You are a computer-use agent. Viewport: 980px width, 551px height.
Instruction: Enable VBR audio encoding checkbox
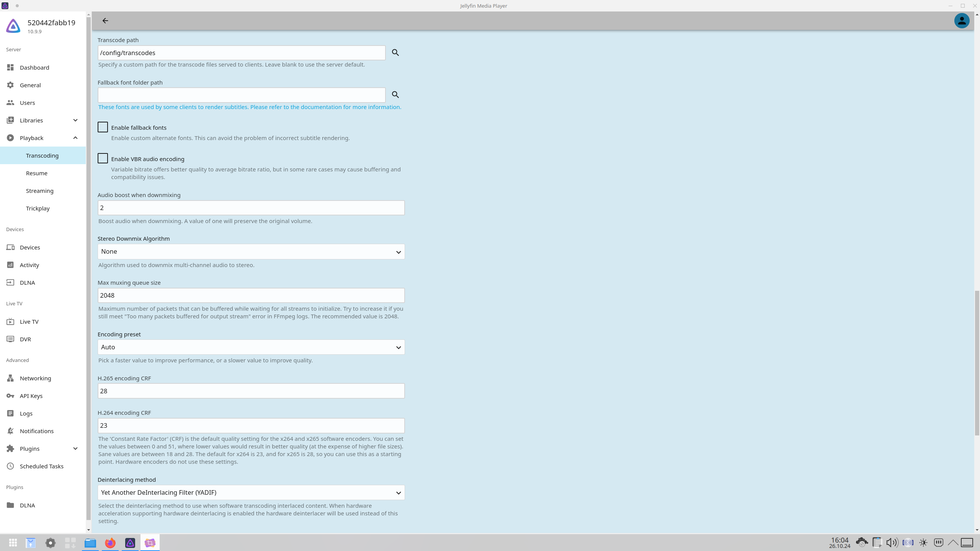click(103, 158)
